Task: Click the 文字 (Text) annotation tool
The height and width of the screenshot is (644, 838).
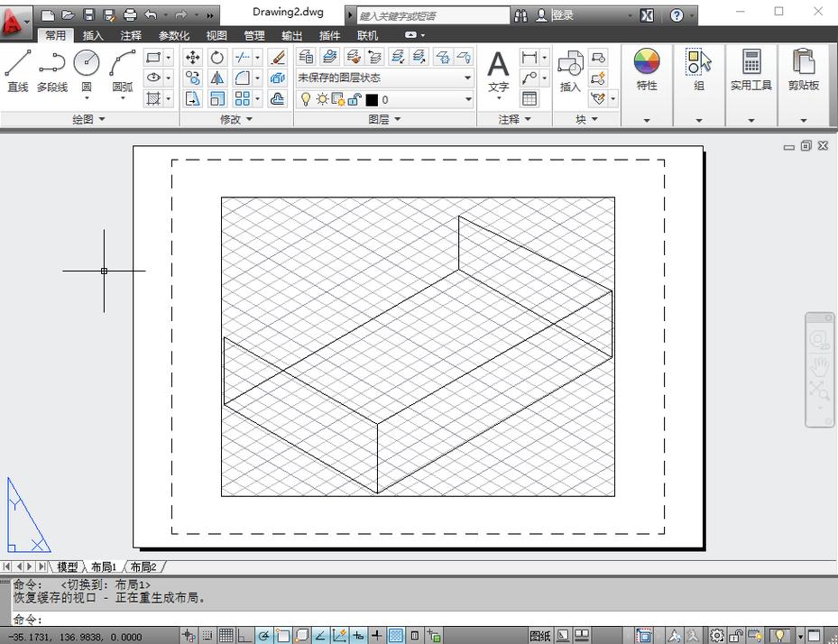Action: tap(498, 74)
